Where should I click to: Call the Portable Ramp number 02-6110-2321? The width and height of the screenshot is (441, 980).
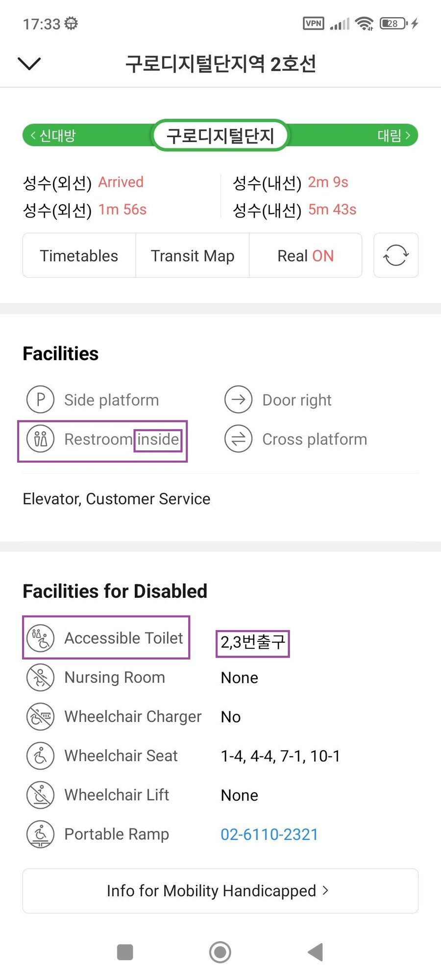pos(269,834)
